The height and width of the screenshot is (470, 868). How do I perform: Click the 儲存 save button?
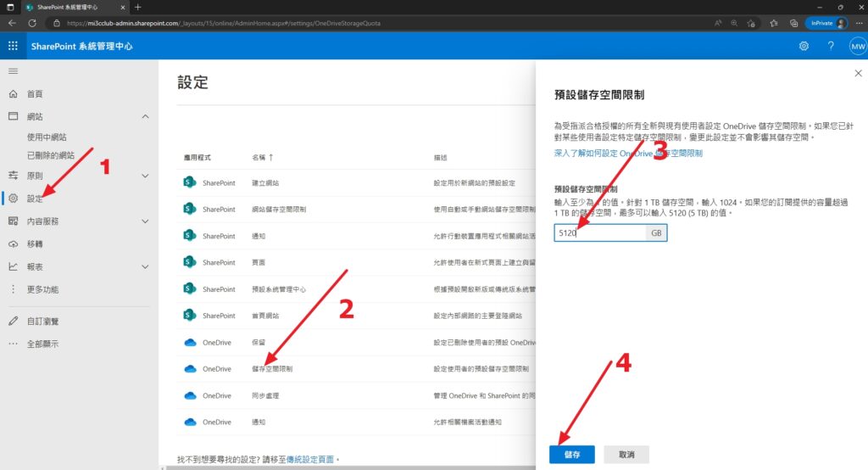point(572,455)
